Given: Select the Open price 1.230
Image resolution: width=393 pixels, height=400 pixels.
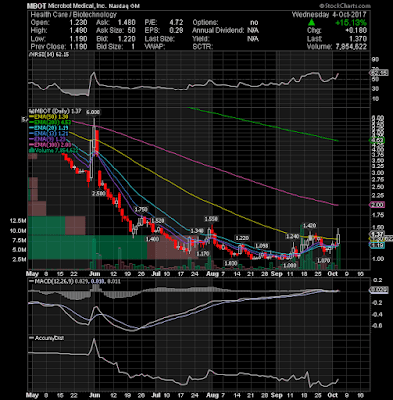Looking at the screenshot, I should 78,23.
